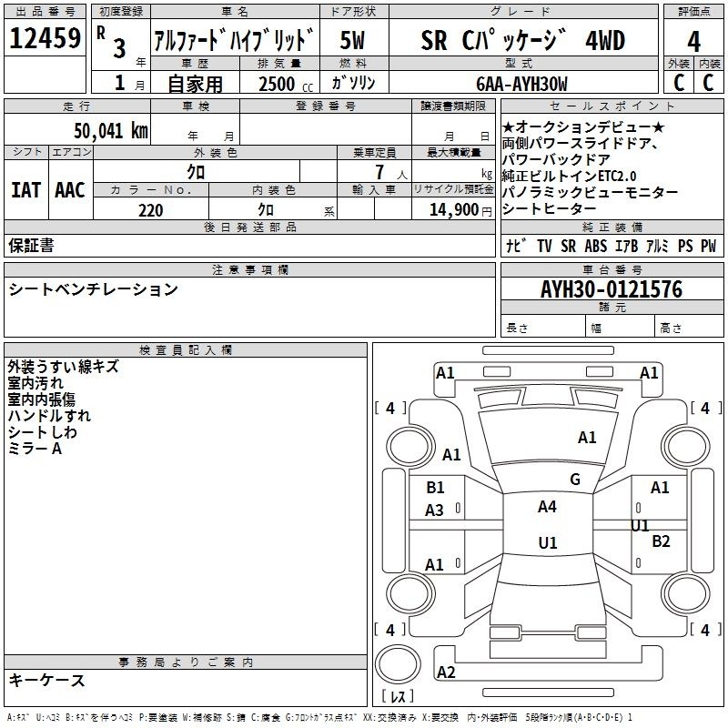728x728 pixels.
Task: Click chassis number AYH30-0121576
Action: (611, 289)
